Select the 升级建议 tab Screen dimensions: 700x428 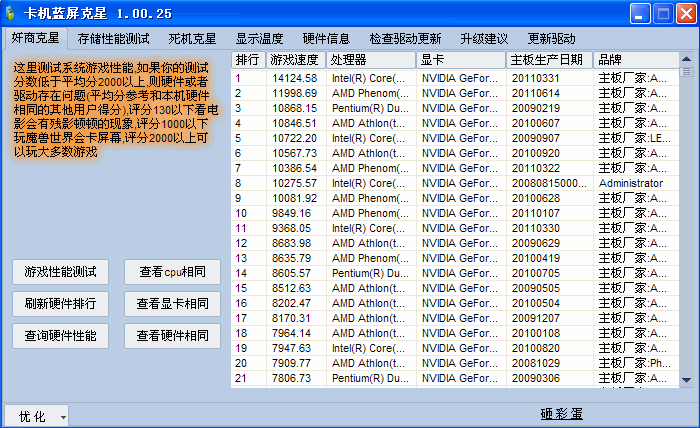click(484, 39)
